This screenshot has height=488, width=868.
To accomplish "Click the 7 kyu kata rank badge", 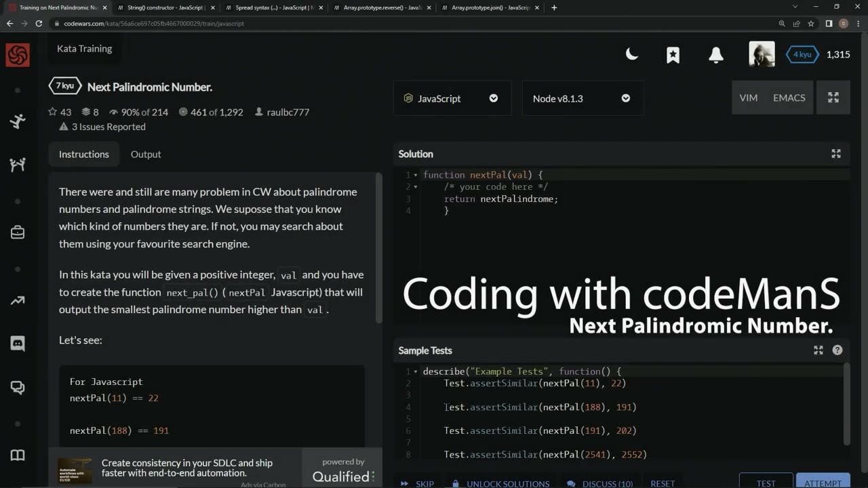I will point(65,86).
